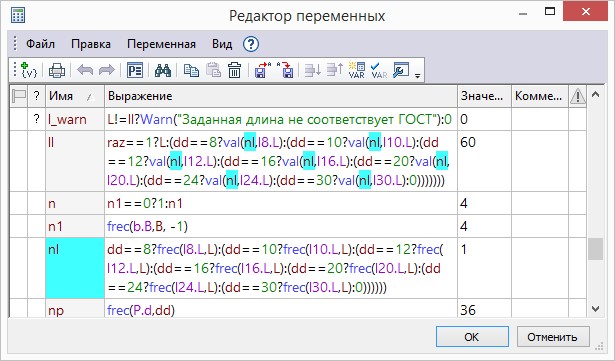
Task: Open the Файл menu
Action: point(40,44)
